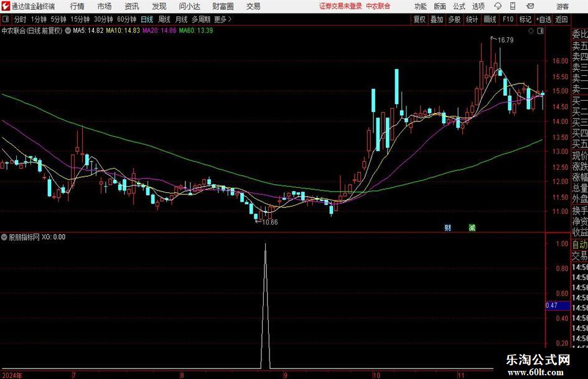Click the MA5: 14.82 label
Screen dimensions: 588x379
click(88, 30)
